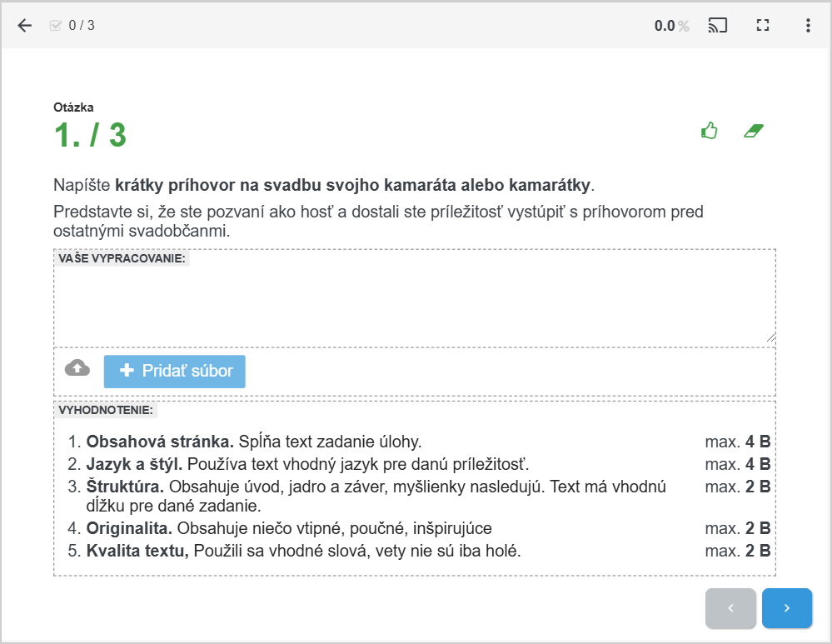The image size is (832, 644).
Task: Enter fullscreen mode
Action: pyautogui.click(x=762, y=25)
